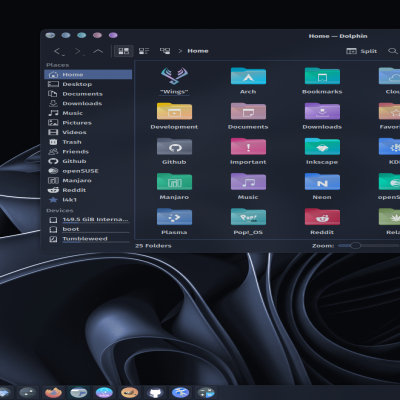The image size is (400, 400).
Task: Open the search magnifier in toolbar
Action: 393,51
